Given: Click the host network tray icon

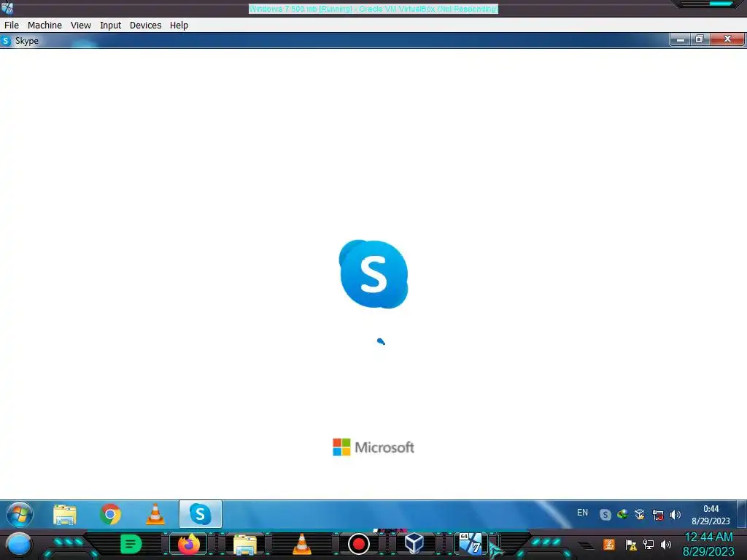Looking at the screenshot, I should [649, 545].
